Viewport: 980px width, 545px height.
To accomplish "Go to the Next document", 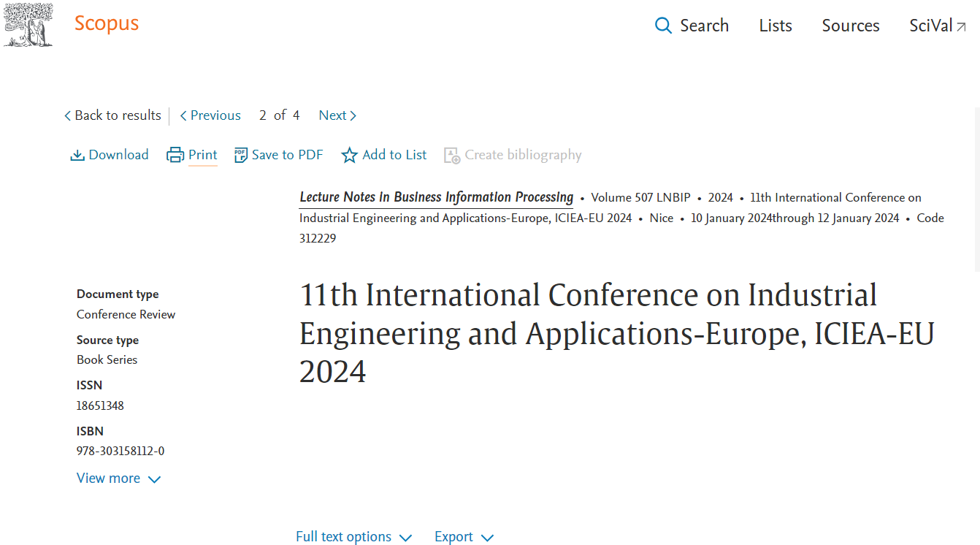I will [x=337, y=115].
